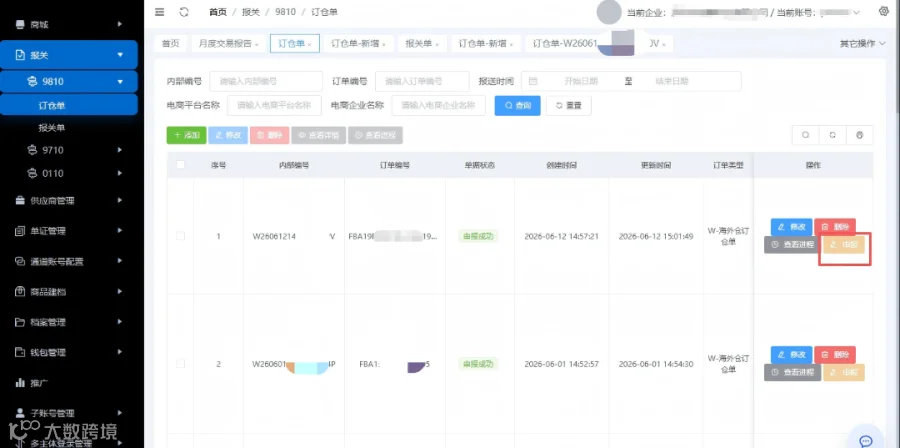This screenshot has height=448, width=900.
Task: Click the toolbar 查看详情 button
Action: click(319, 135)
